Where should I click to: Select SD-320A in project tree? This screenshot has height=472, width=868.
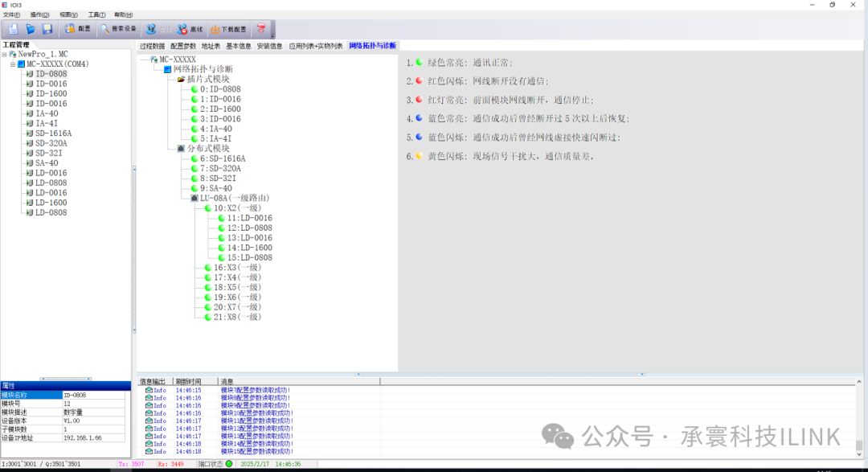(51, 143)
